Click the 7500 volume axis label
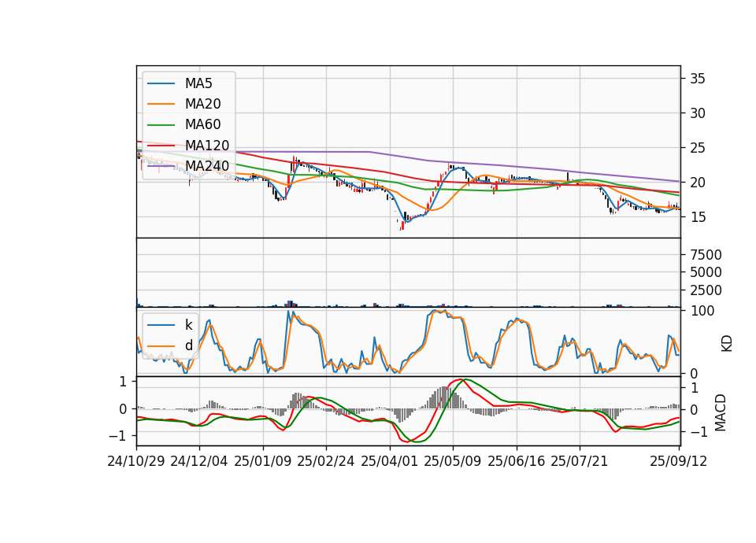756x543 pixels. (706, 255)
